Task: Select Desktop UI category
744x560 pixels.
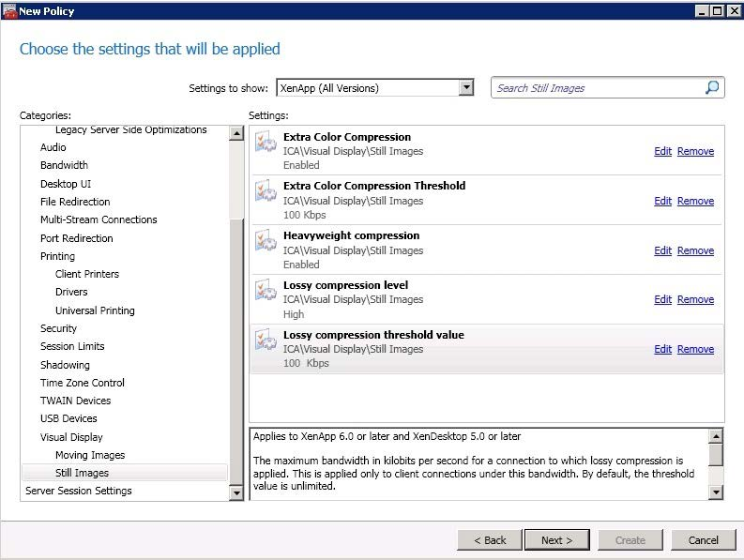Action: tap(66, 184)
